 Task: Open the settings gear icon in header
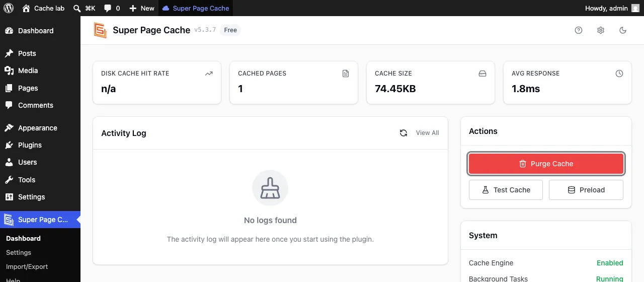pos(601,30)
